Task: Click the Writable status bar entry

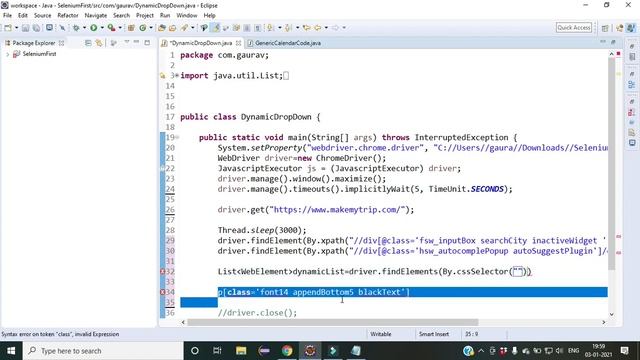Action: click(x=381, y=334)
